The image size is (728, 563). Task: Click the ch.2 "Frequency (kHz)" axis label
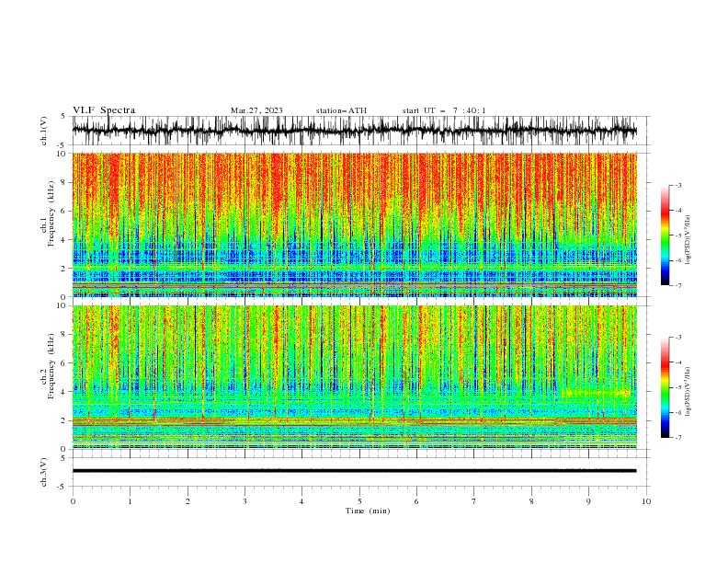[51, 366]
